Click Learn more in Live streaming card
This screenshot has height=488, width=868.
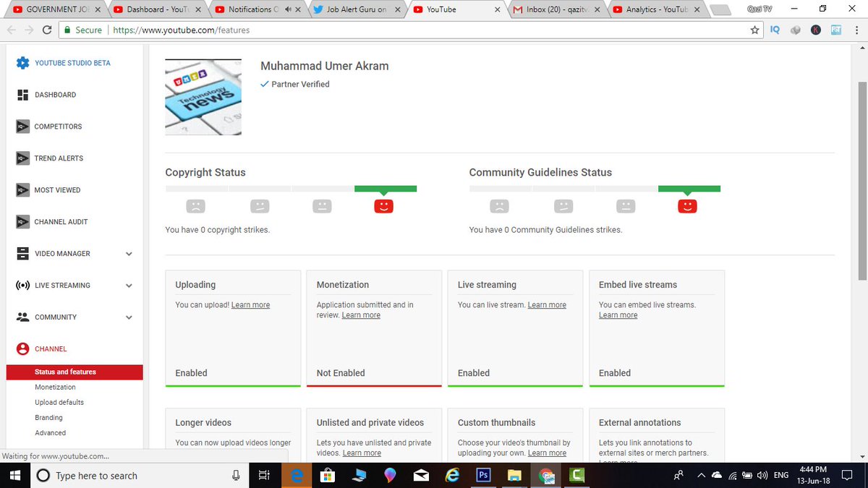547,305
